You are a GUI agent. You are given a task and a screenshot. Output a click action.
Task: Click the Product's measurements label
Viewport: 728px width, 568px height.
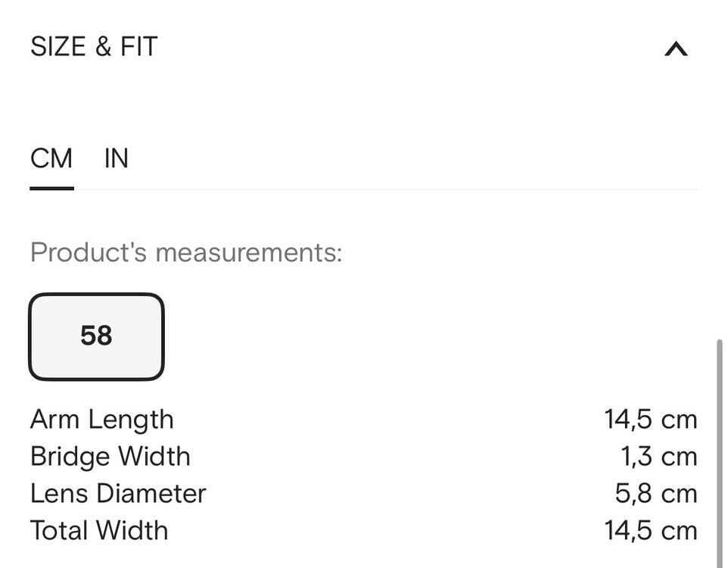pos(186,252)
